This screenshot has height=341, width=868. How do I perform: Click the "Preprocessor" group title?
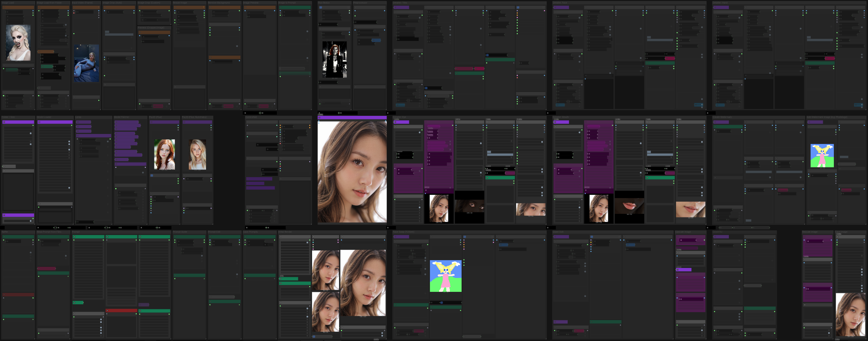coord(360,3)
